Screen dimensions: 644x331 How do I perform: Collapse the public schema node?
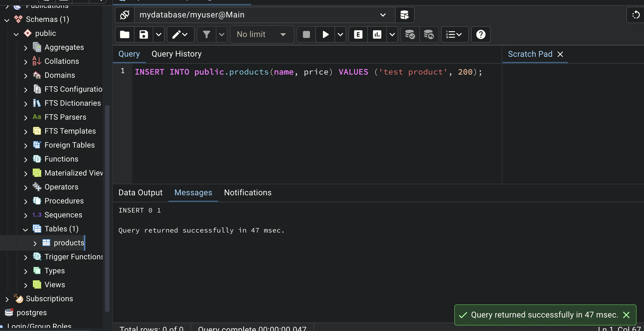coord(16,34)
